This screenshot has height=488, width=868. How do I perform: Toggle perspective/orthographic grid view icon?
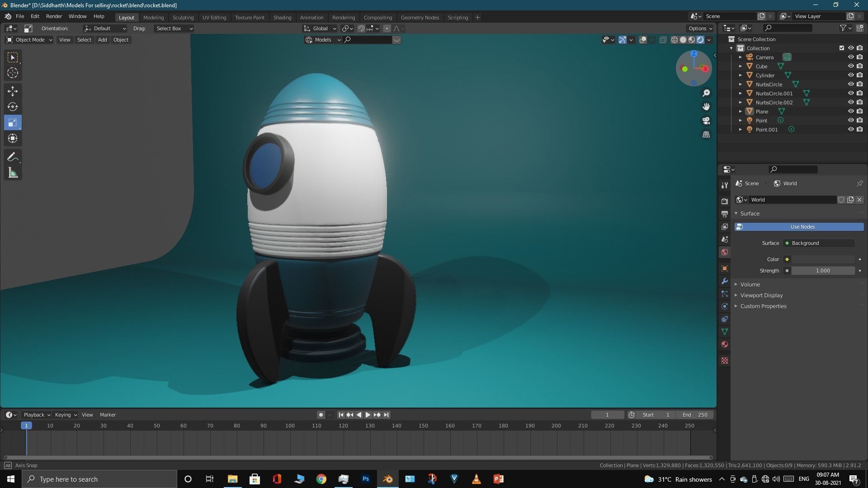(706, 135)
